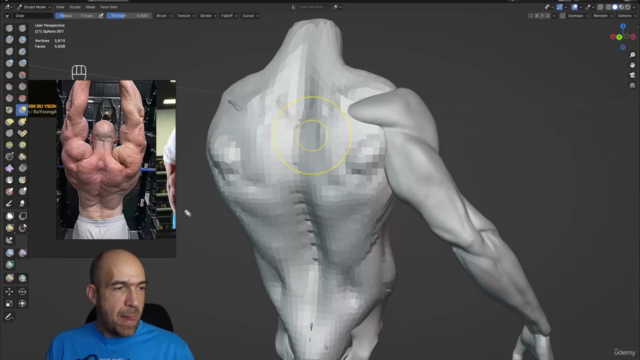Select the Paint brush tool

pos(9,203)
